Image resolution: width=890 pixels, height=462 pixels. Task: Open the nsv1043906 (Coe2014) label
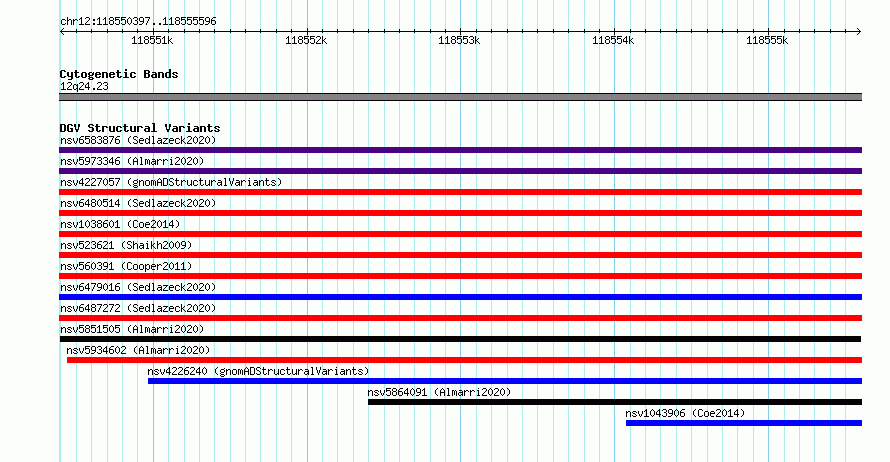(685, 413)
